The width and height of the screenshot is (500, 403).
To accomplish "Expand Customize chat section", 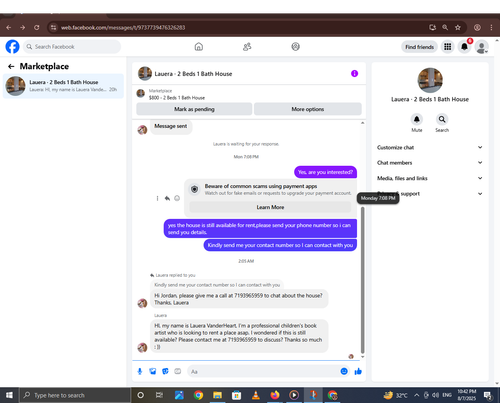I will (x=430, y=147).
